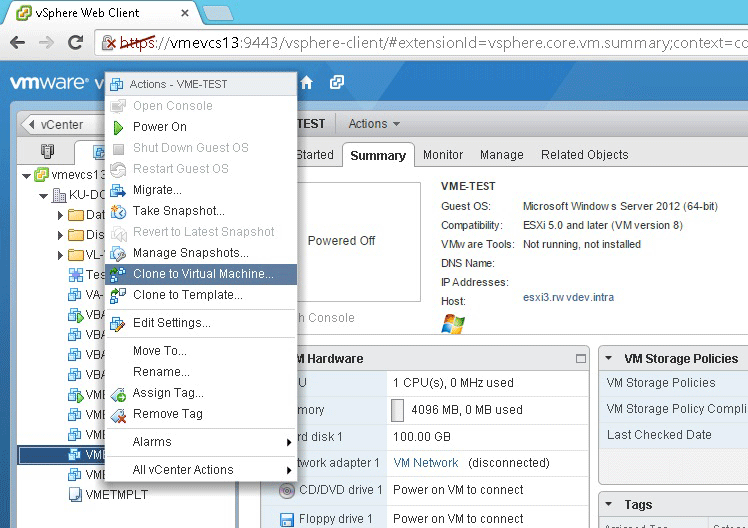This screenshot has width=748, height=528.
Task: Click the CD/DVD drive 1 icon
Action: 287,490
